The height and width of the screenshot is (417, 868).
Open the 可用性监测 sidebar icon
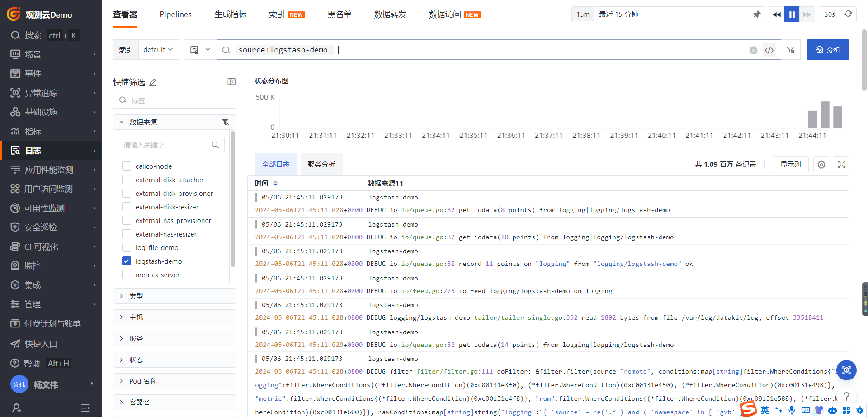click(15, 208)
